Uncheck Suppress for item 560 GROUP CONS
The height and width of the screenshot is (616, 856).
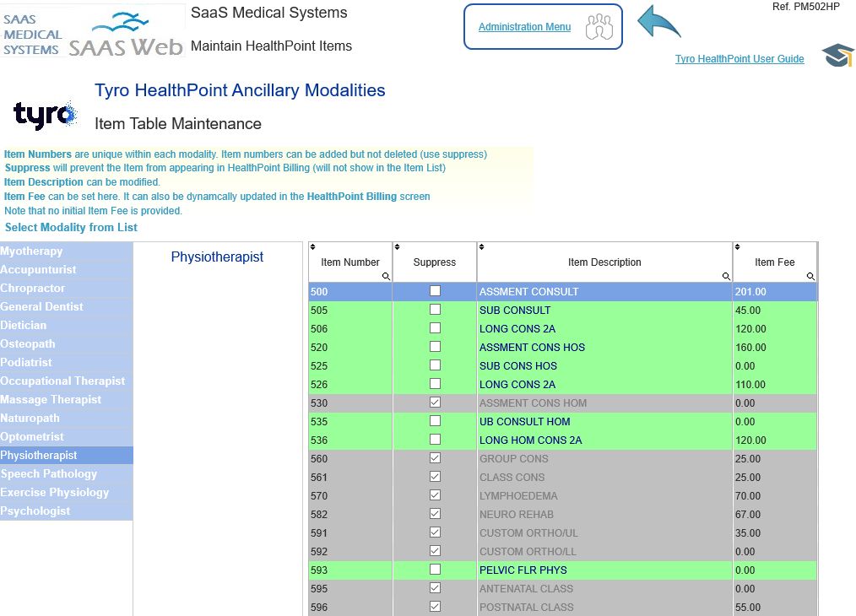435,457
